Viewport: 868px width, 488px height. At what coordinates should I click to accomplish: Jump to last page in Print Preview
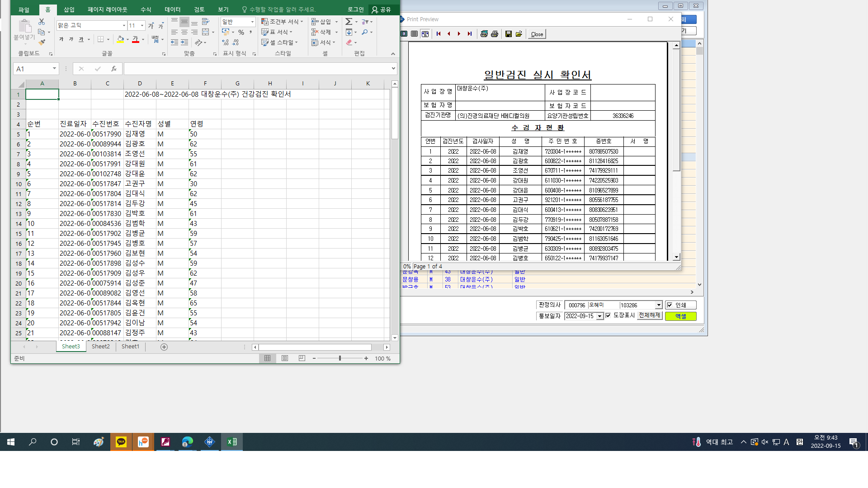point(470,34)
